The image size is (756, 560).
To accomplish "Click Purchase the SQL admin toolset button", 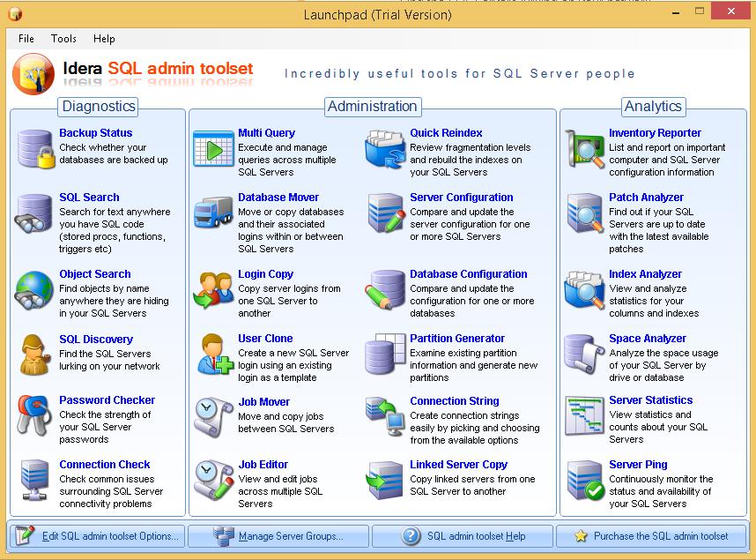I will click(651, 536).
